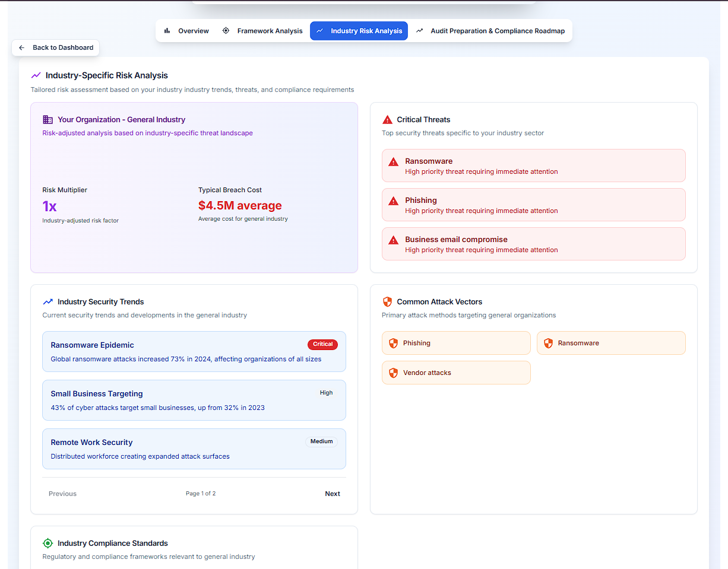Go to Next page of security trends
The image size is (728, 569).
pos(333,494)
